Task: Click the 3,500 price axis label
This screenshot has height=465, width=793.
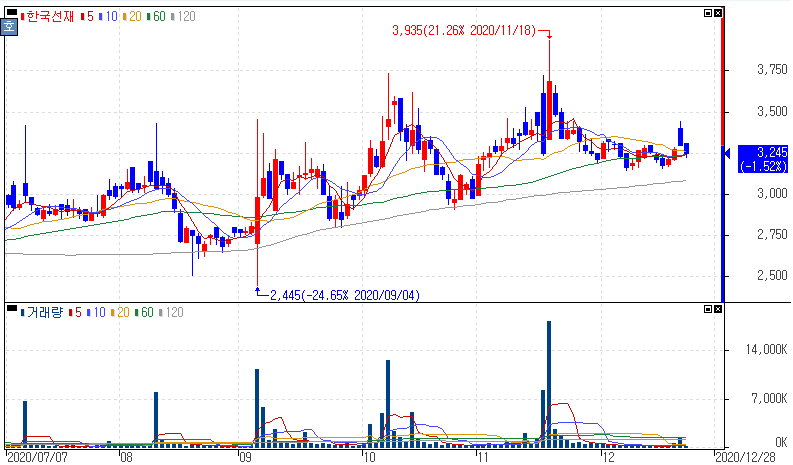Action: click(772, 112)
